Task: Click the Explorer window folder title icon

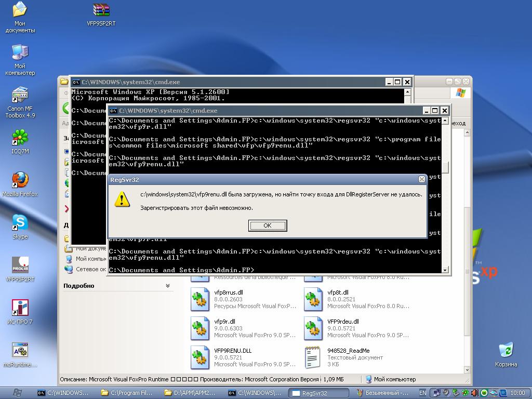Action: pos(64,82)
